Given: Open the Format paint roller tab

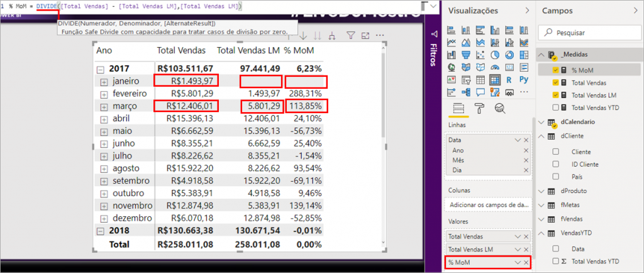Looking at the screenshot, I should [480, 108].
